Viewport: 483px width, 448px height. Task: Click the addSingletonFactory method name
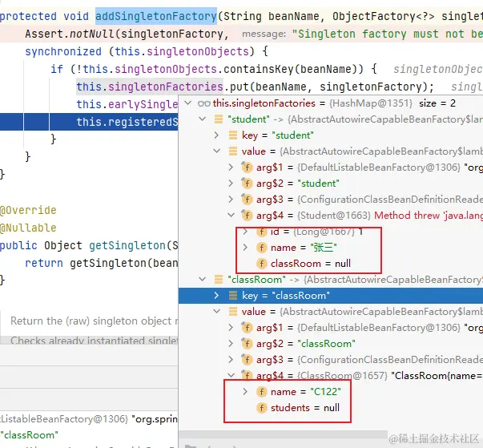click(156, 16)
